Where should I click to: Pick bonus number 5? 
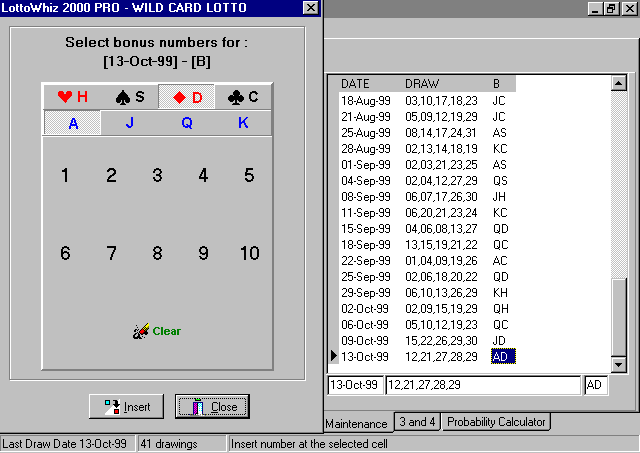249,175
